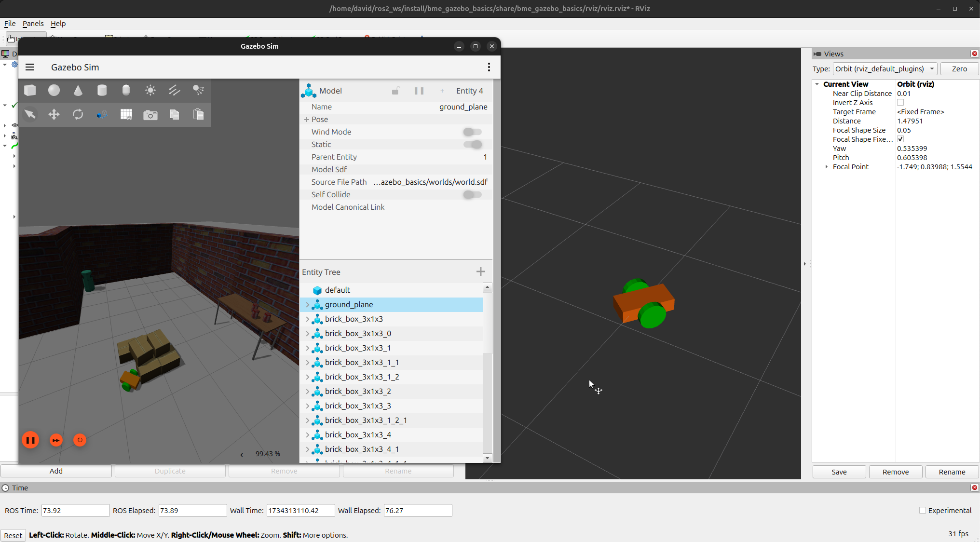The height and width of the screenshot is (542, 980).
Task: Take a screenshot with the camera icon
Action: point(150,115)
